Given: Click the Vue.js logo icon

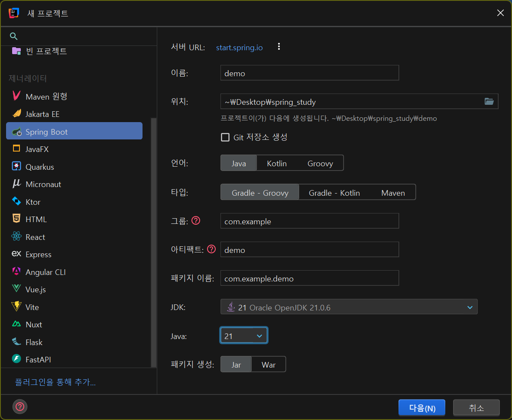Looking at the screenshot, I should tap(16, 288).
